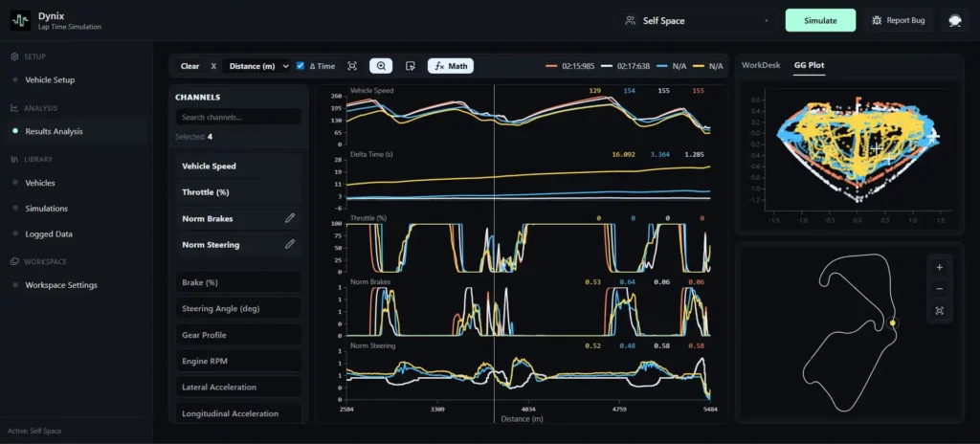
Task: Zoom in on the track map
Action: point(939,268)
